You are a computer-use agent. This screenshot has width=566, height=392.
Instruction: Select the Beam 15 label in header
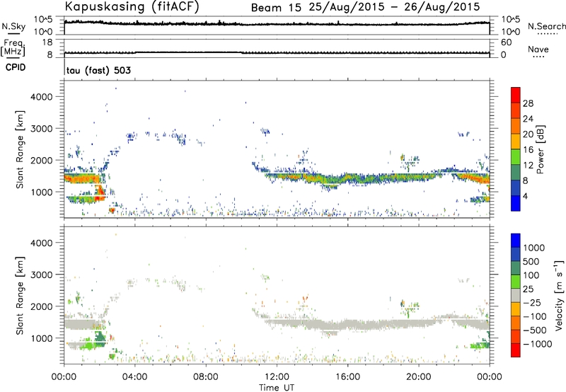276,8
